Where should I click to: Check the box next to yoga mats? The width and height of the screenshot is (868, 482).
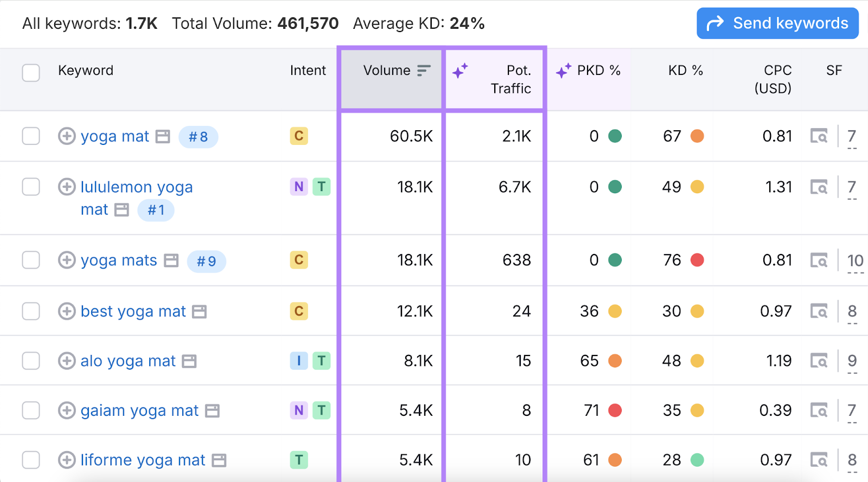point(31,260)
